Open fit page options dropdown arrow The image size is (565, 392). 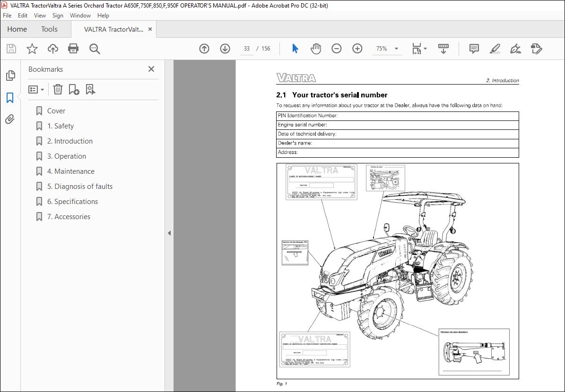(x=426, y=49)
